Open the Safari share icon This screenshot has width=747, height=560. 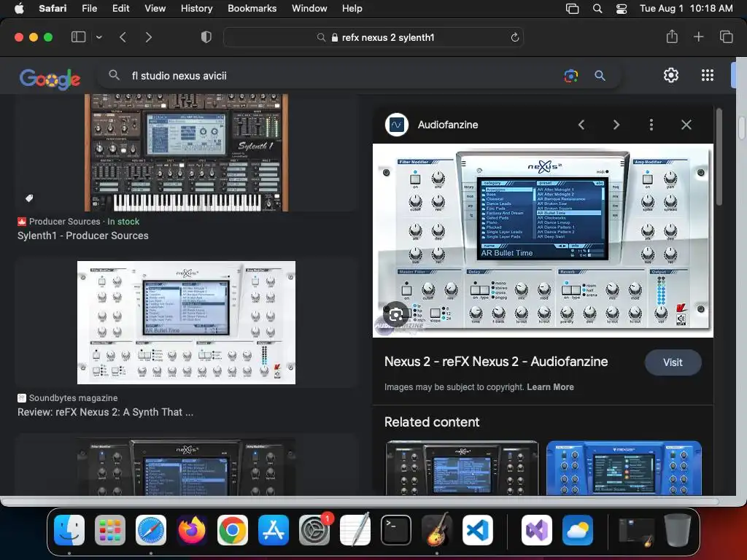672,36
